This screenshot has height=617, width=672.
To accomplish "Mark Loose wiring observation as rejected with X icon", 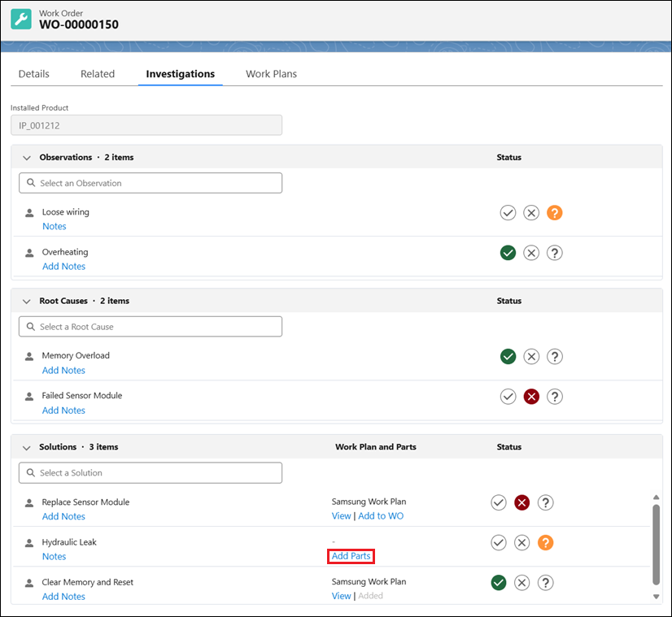I will click(x=531, y=213).
